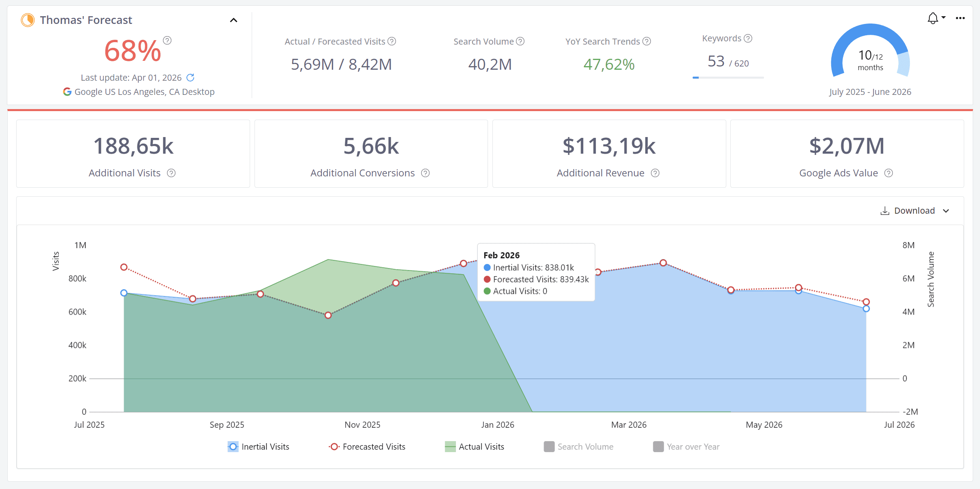Click the orange forecast clock icon
The image size is (980, 489).
tap(28, 20)
